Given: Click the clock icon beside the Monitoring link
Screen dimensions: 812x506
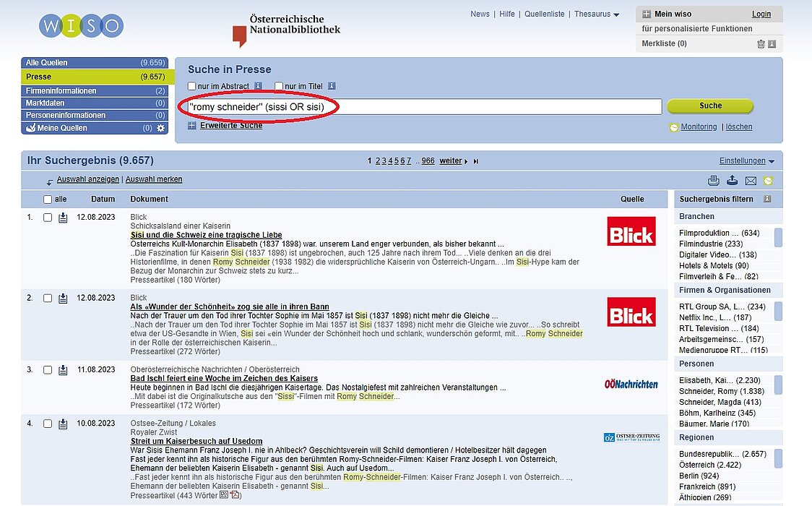Looking at the screenshot, I should point(673,127).
